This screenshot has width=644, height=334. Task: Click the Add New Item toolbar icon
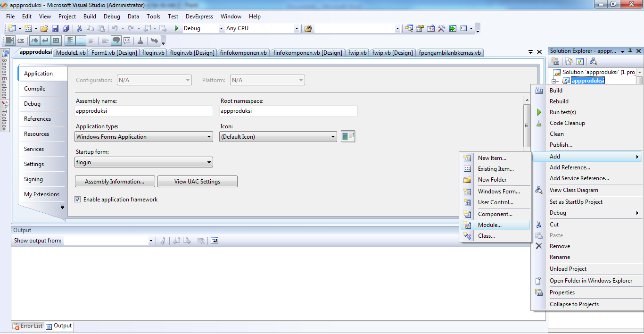(x=27, y=28)
